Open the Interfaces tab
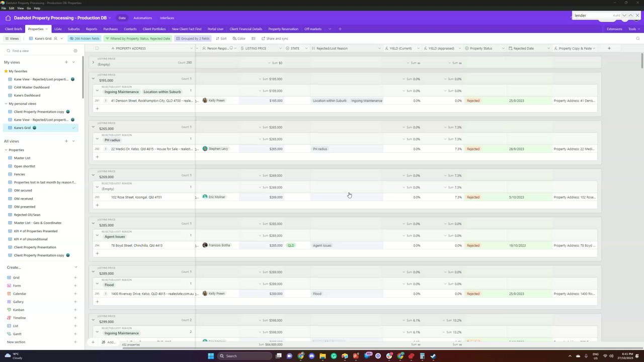The height and width of the screenshot is (362, 644). (x=167, y=18)
